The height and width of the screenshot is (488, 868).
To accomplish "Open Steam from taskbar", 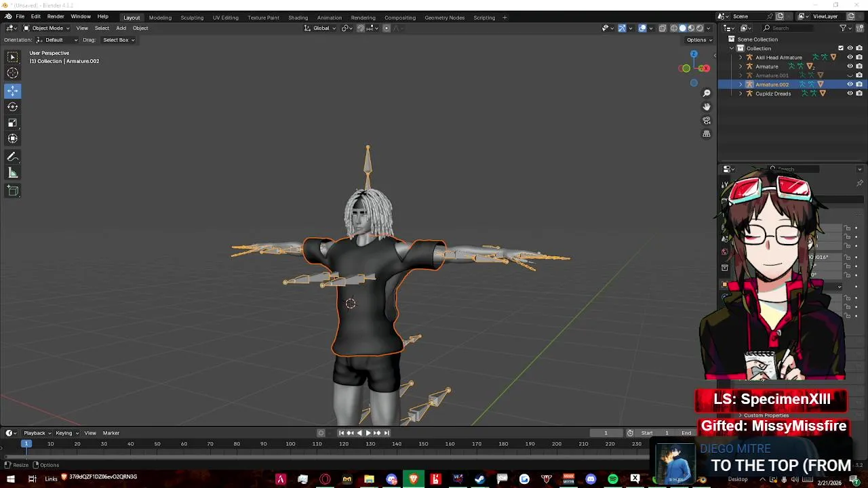I will coord(479,479).
